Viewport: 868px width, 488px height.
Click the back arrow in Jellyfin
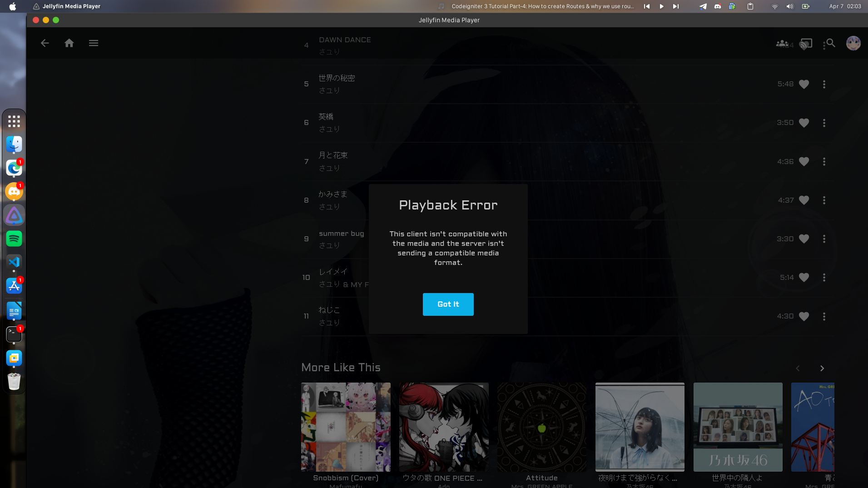coord(45,43)
